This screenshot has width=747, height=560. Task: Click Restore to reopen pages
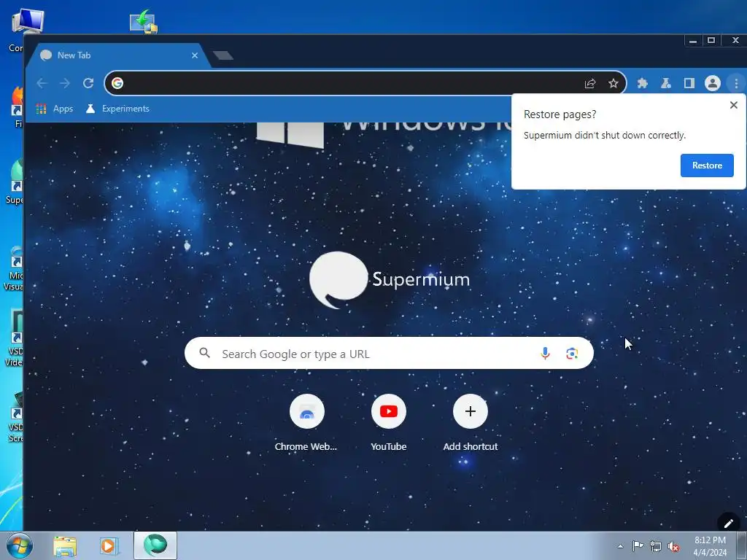pyautogui.click(x=707, y=166)
